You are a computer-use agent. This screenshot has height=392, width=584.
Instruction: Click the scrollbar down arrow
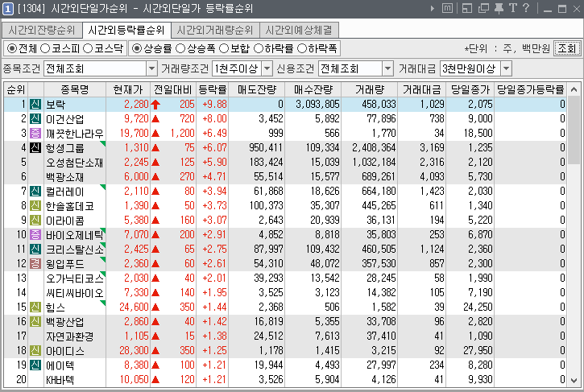(574, 380)
